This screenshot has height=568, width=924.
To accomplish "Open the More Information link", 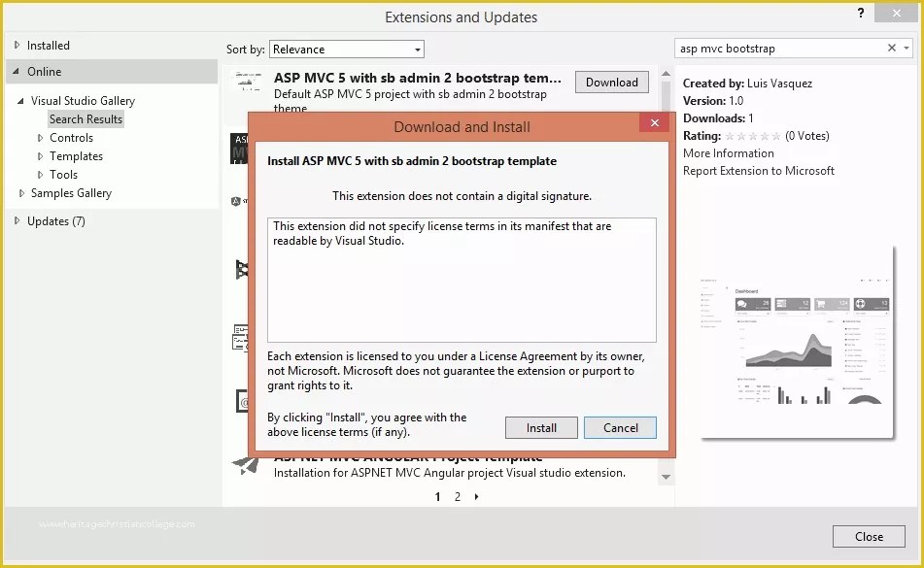I will 728,152.
